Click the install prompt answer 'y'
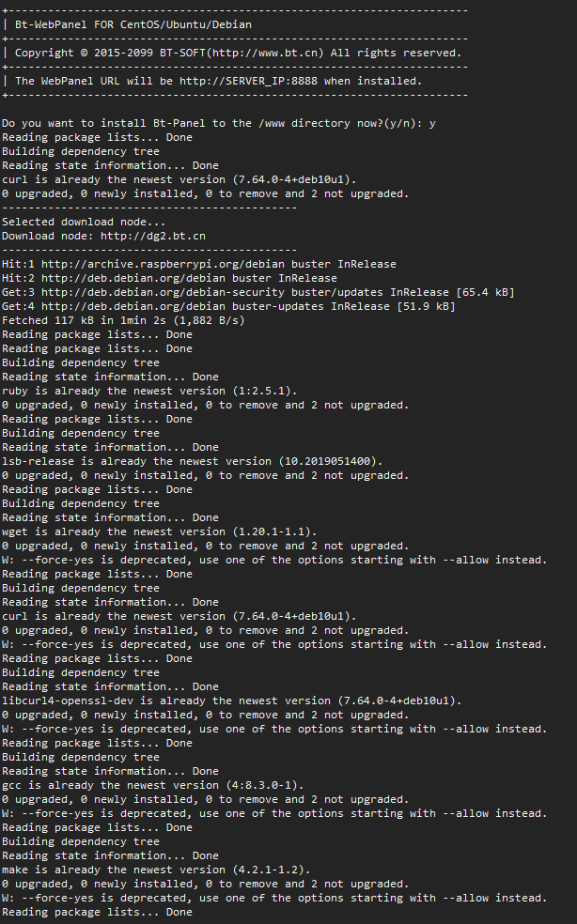The image size is (577, 924). coord(432,124)
